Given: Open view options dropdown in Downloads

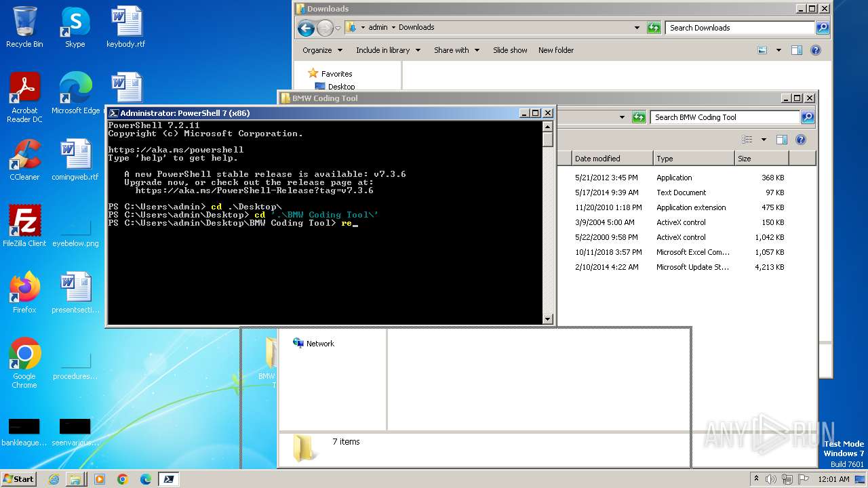Looking at the screenshot, I should [778, 50].
